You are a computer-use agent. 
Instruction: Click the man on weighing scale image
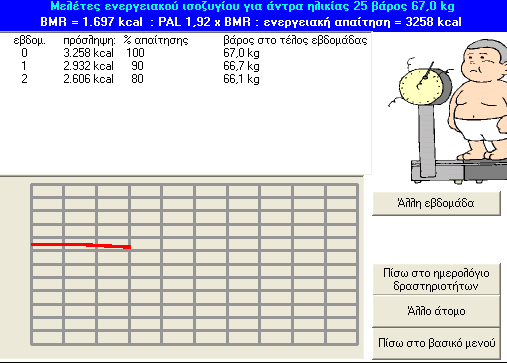pyautogui.click(x=448, y=111)
